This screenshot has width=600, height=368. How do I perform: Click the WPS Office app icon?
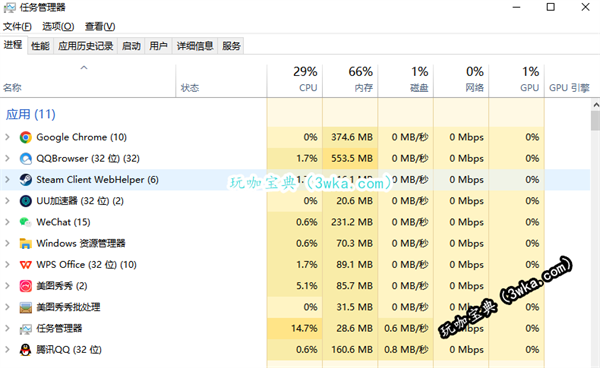pos(26,265)
